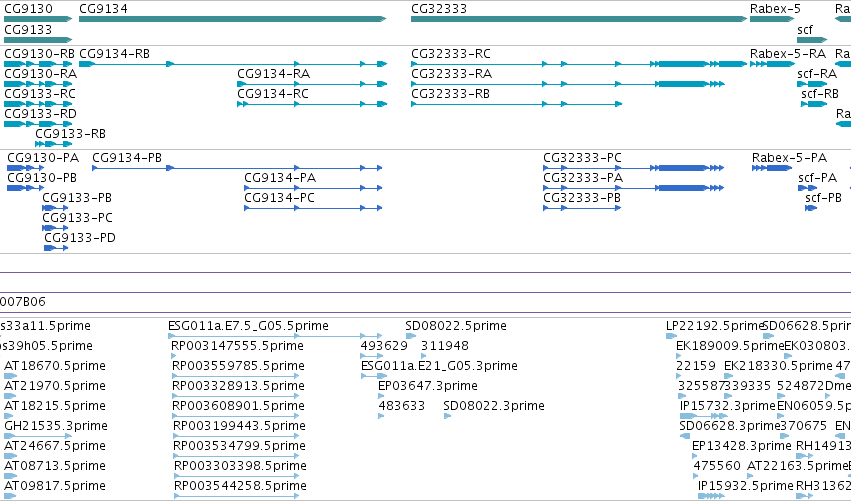Click protein CG9133-PD

(80, 238)
